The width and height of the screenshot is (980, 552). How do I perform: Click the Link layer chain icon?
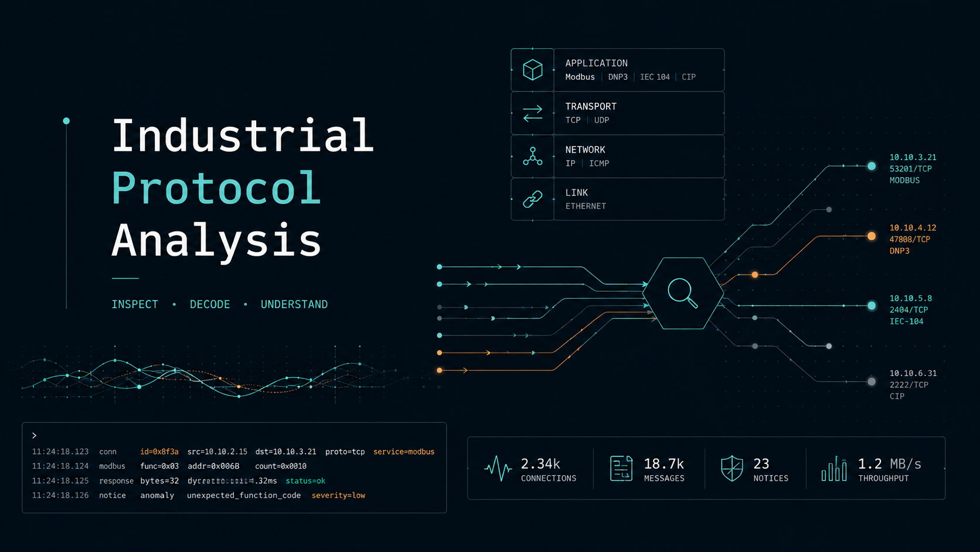532,199
